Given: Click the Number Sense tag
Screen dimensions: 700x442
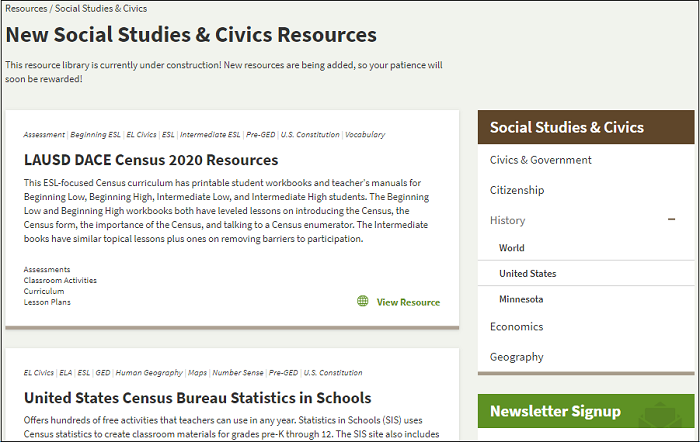Looking at the screenshot, I should pos(238,372).
